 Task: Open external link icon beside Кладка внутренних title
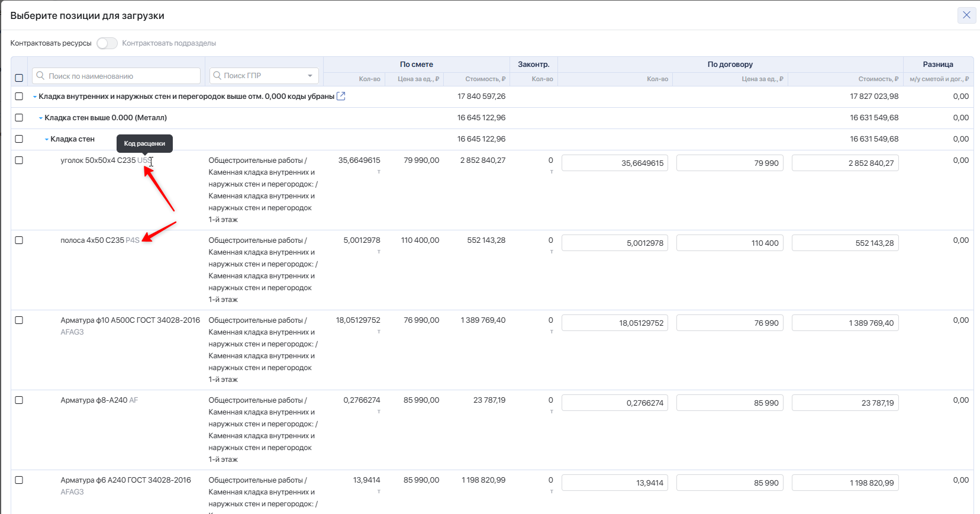tap(341, 97)
